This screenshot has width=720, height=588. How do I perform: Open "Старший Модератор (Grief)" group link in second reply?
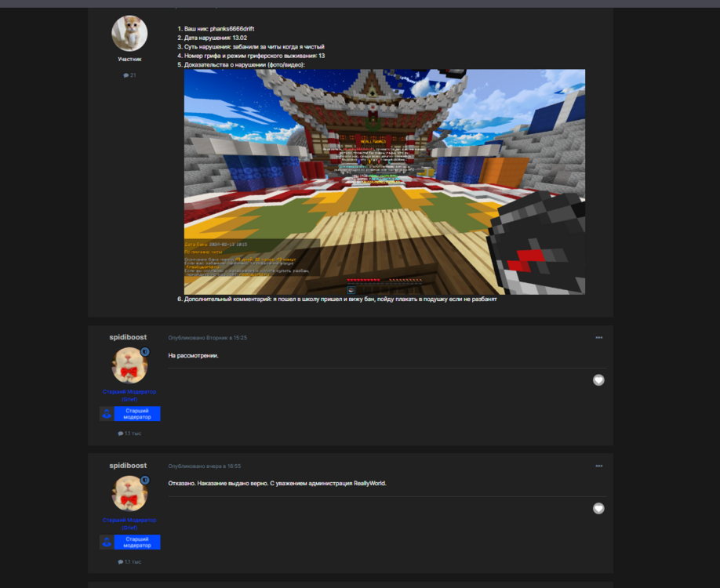tap(129, 524)
